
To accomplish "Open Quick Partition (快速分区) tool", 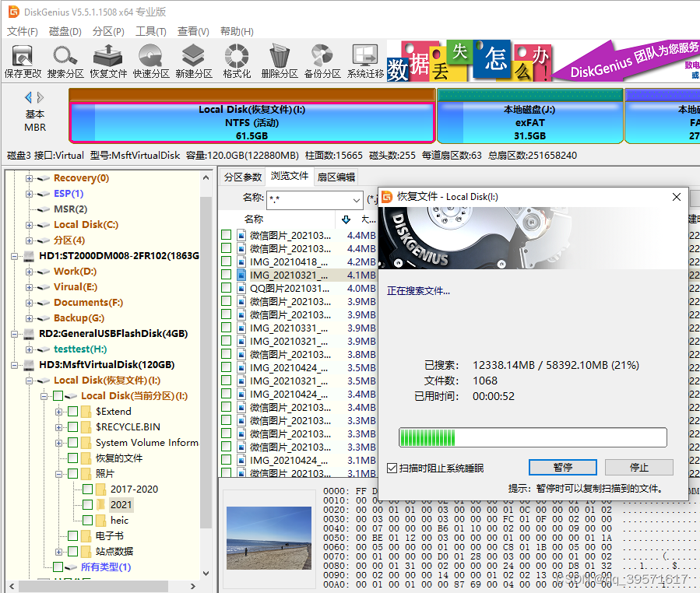I will click(151, 61).
